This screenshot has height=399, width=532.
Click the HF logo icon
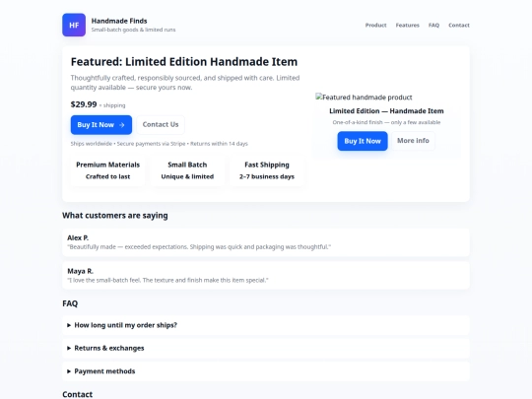74,25
